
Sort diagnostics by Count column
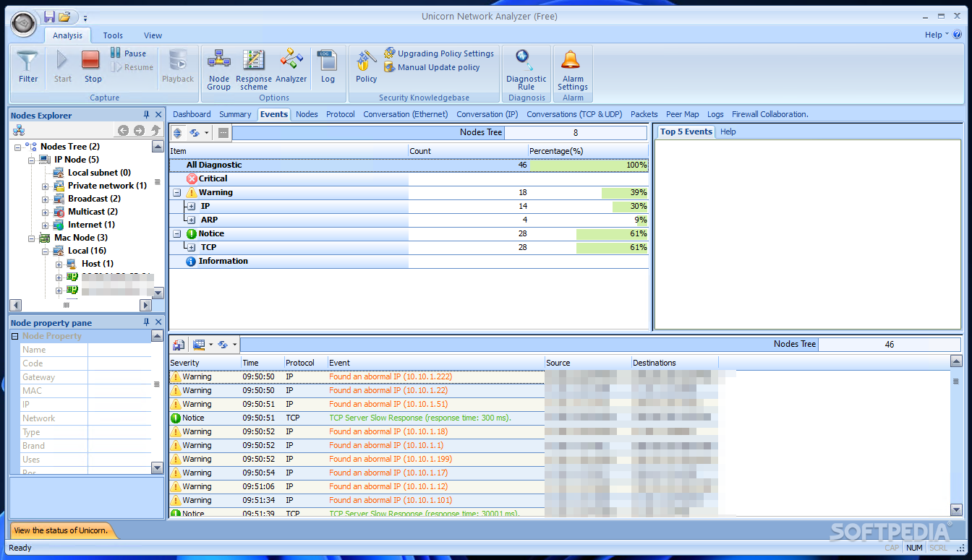tap(469, 151)
